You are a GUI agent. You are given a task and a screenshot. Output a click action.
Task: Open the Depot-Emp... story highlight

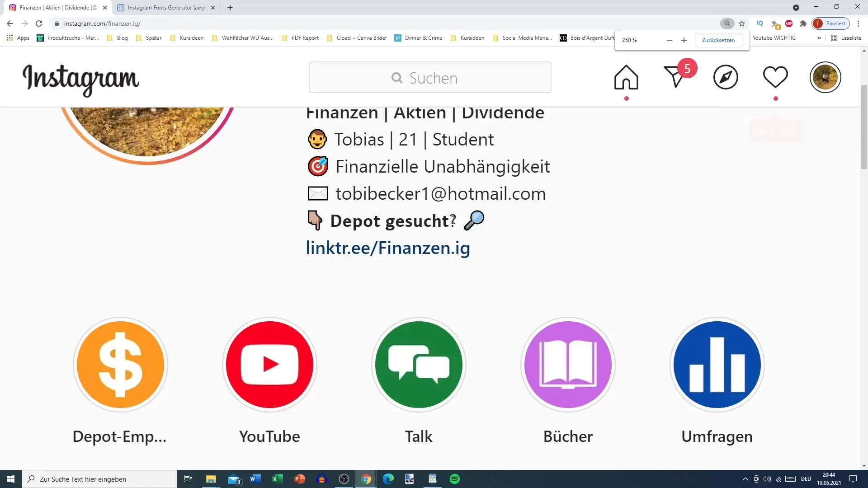[x=120, y=364]
